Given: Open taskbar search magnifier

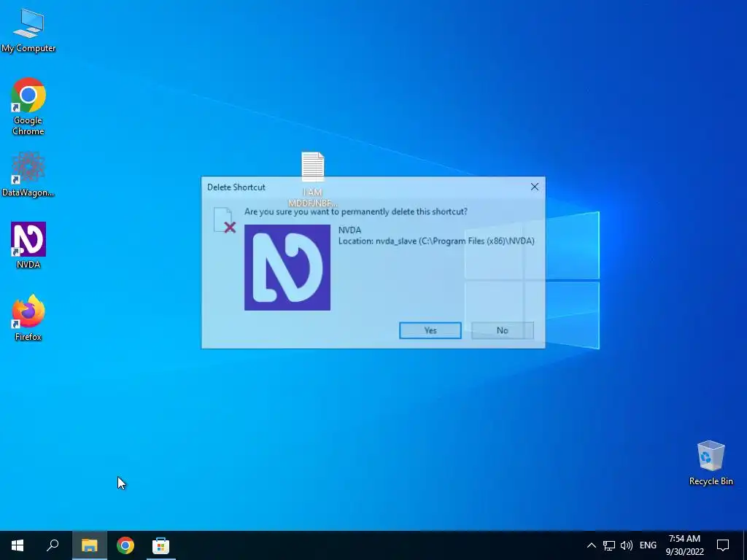Looking at the screenshot, I should (53, 545).
